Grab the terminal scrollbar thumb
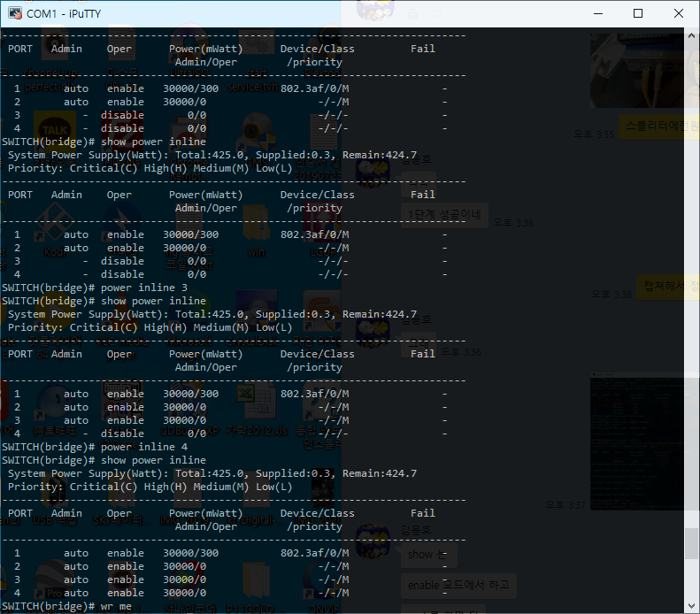The height and width of the screenshot is (614, 700). (x=692, y=544)
